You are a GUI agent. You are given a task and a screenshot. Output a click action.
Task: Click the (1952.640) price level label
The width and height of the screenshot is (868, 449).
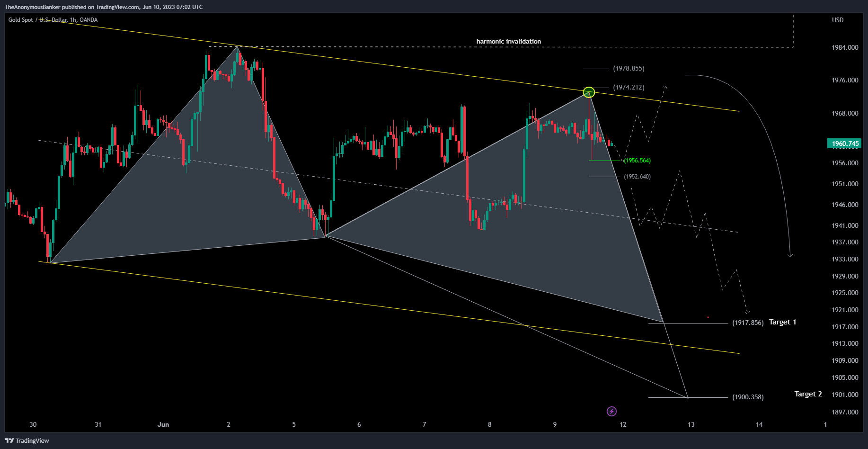pyautogui.click(x=637, y=177)
